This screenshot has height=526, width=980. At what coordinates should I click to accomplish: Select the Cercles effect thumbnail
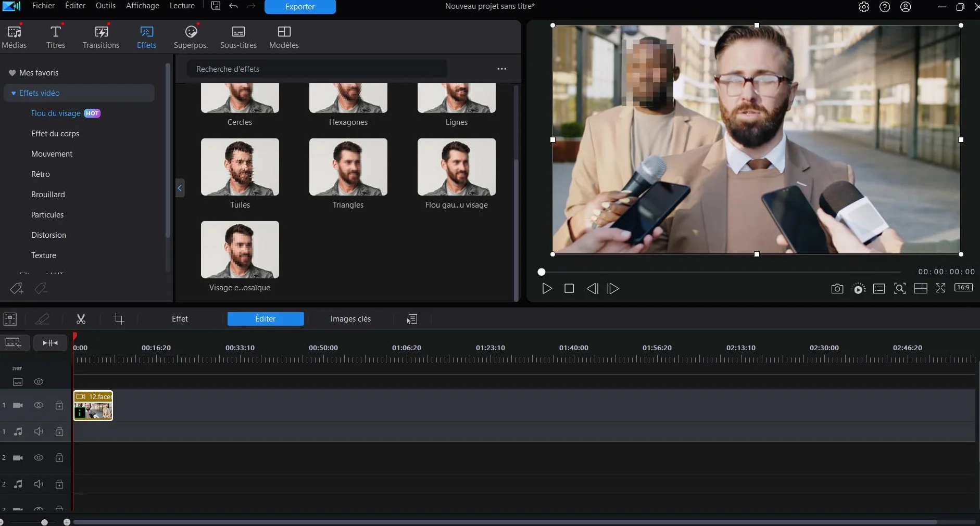[x=240, y=98]
